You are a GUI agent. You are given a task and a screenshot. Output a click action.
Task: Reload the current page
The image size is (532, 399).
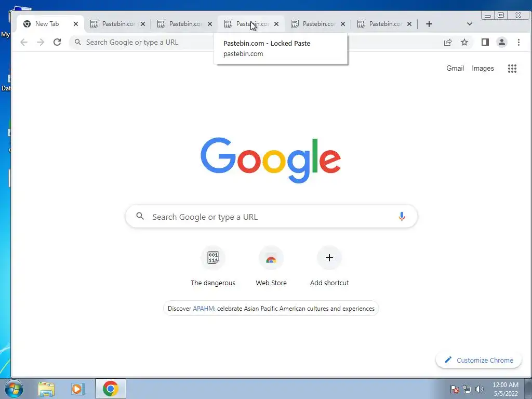tap(57, 42)
